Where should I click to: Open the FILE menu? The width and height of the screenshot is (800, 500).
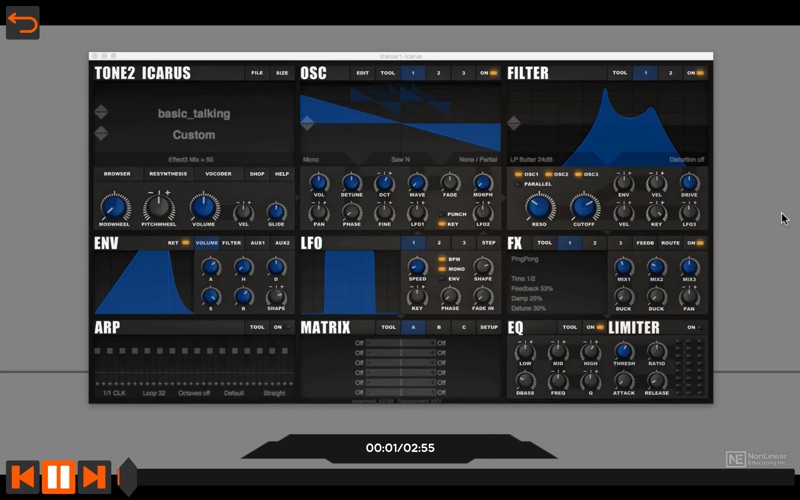click(x=257, y=73)
